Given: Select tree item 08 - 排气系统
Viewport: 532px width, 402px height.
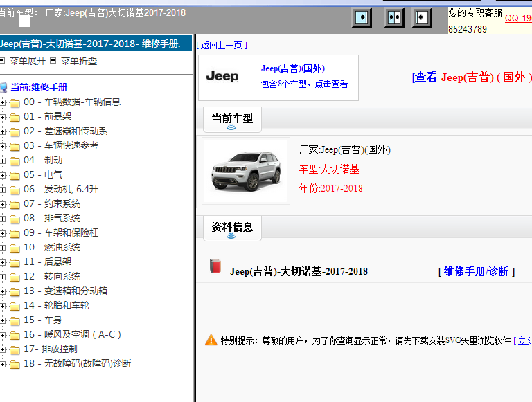Looking at the screenshot, I should (52, 218).
